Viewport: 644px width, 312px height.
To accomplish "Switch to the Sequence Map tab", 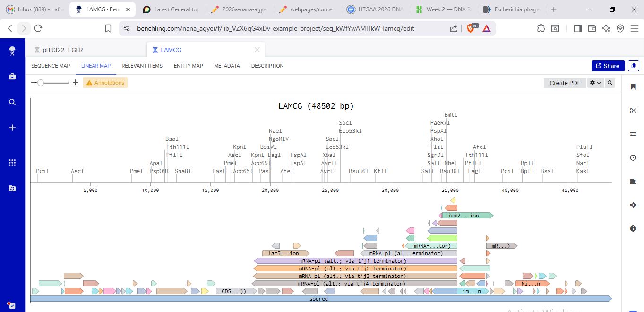I will point(51,66).
